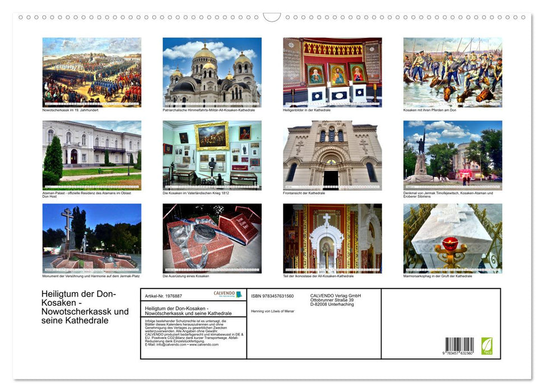This screenshot has height=392, width=544.
Task: Open the Jermak monument thumbnail
Action: 453,155
